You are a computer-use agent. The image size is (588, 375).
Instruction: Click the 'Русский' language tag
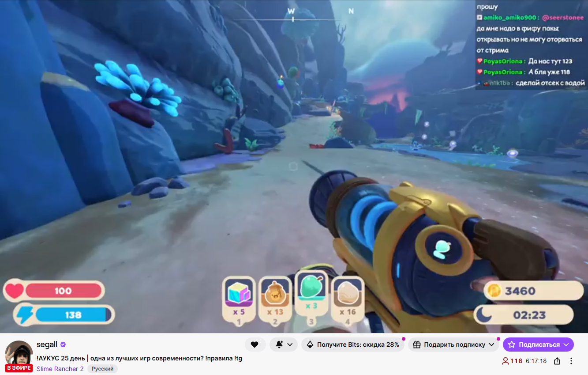(102, 369)
